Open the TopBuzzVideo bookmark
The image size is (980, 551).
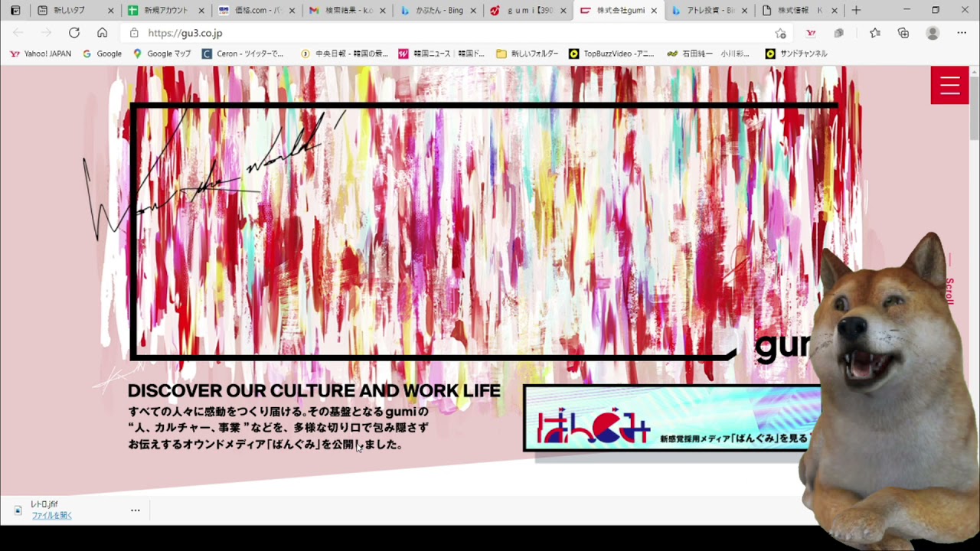[x=612, y=54]
